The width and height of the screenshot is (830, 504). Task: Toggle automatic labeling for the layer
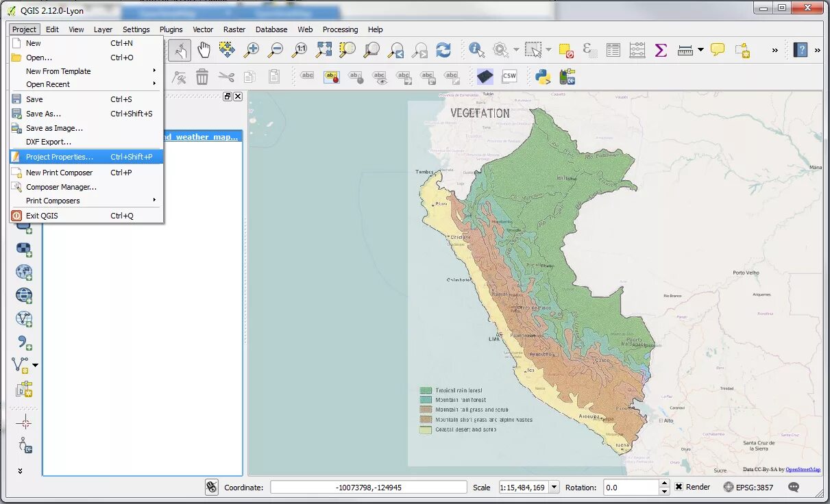tap(331, 77)
